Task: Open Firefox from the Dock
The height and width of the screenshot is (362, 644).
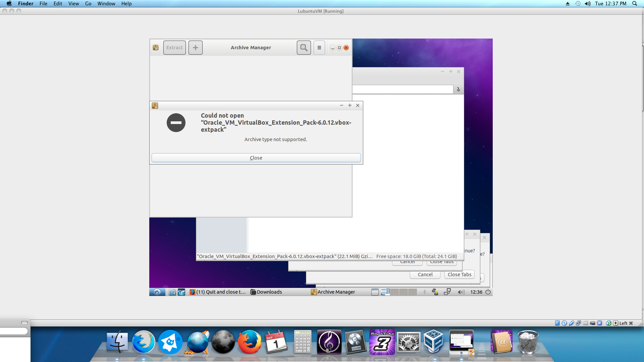Action: 250,342
